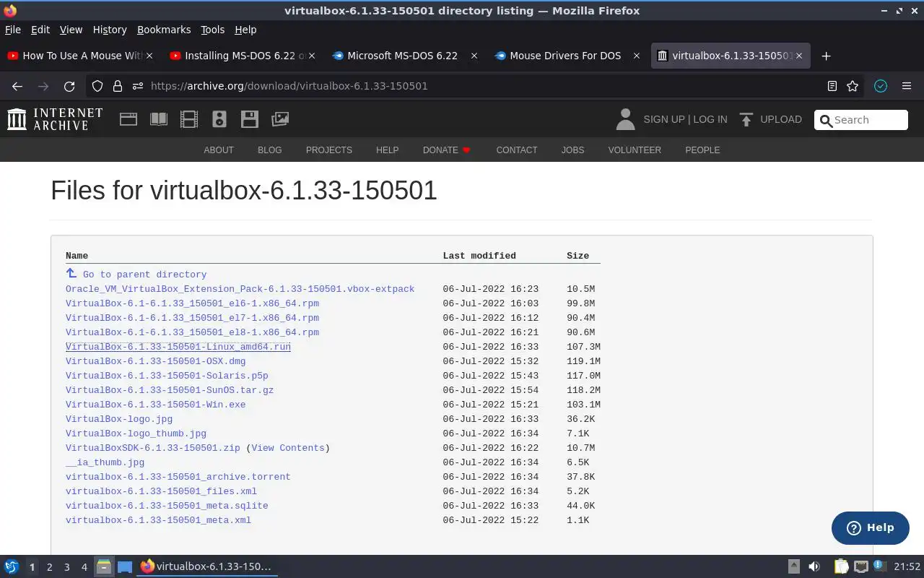Switch to workspace 2 in taskbar

49,567
